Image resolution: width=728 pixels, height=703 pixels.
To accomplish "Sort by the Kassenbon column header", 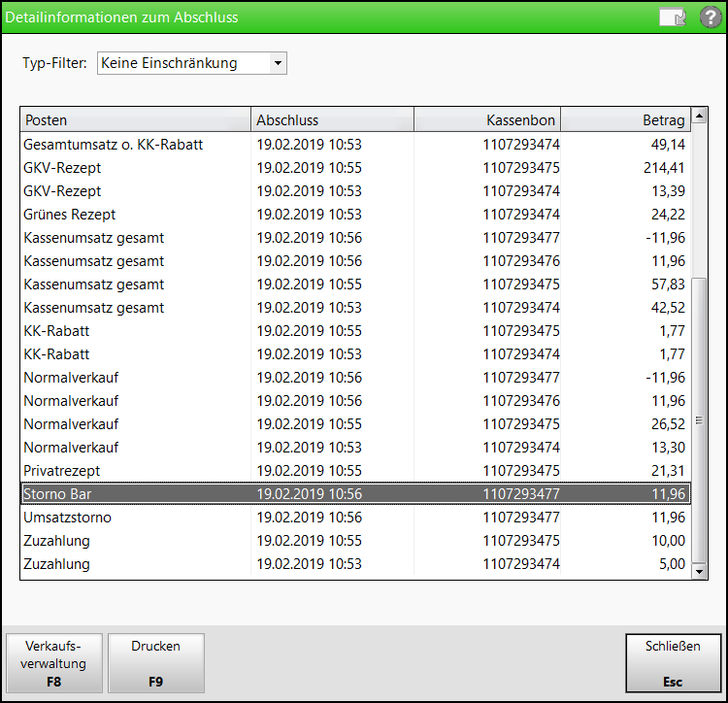I will pos(487,120).
